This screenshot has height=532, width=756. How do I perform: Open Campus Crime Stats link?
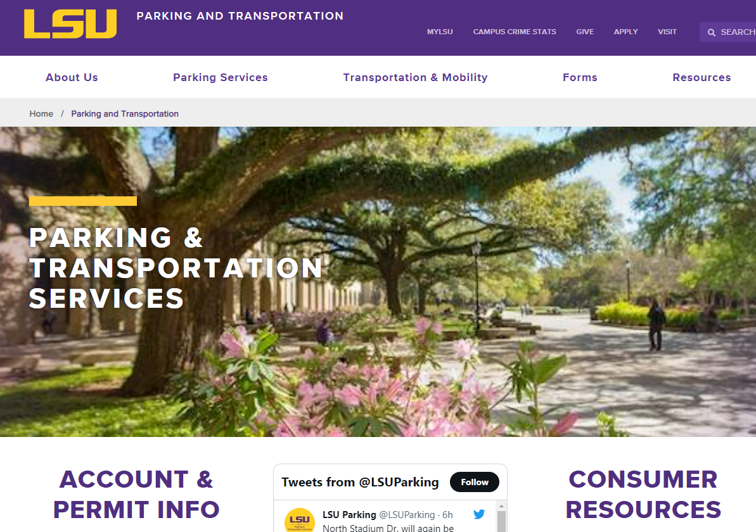click(515, 32)
